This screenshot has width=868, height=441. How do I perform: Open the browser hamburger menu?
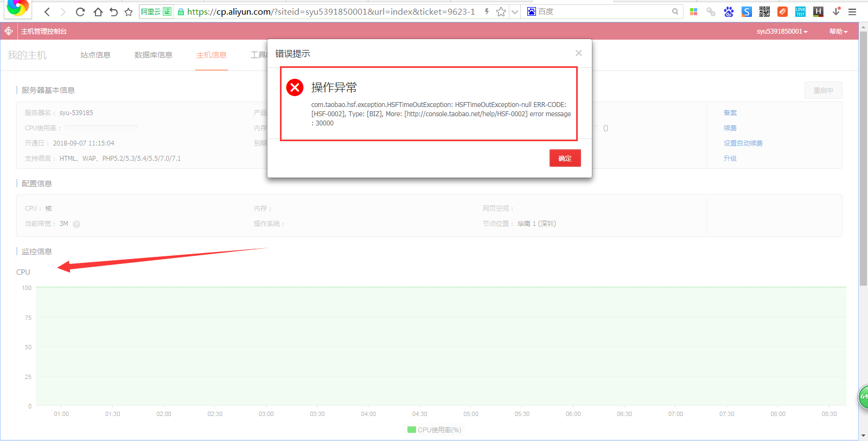click(x=852, y=11)
